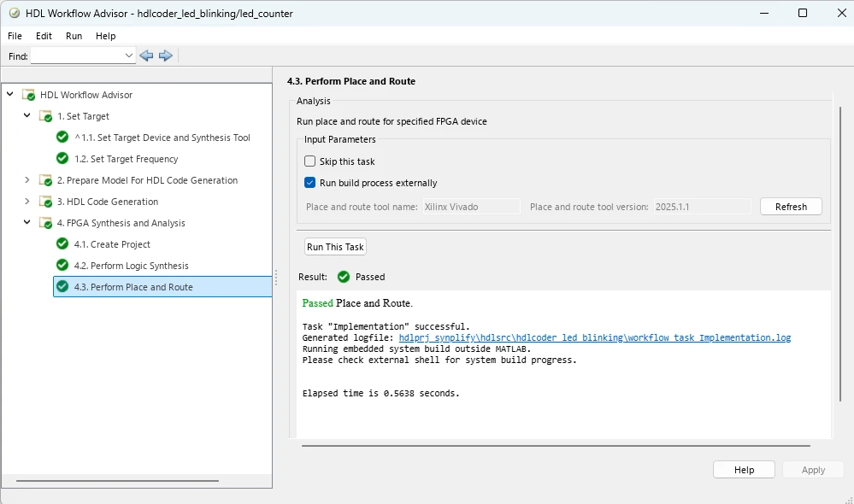Open the Run menu
This screenshot has width=854, height=504.
coord(74,36)
